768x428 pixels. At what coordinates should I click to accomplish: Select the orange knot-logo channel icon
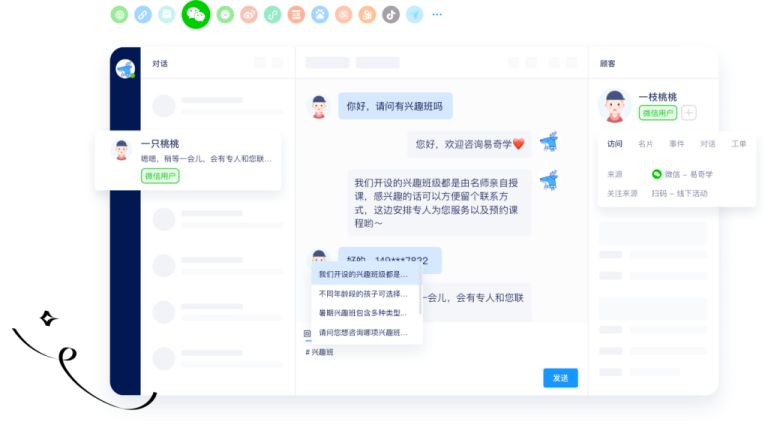tap(367, 15)
